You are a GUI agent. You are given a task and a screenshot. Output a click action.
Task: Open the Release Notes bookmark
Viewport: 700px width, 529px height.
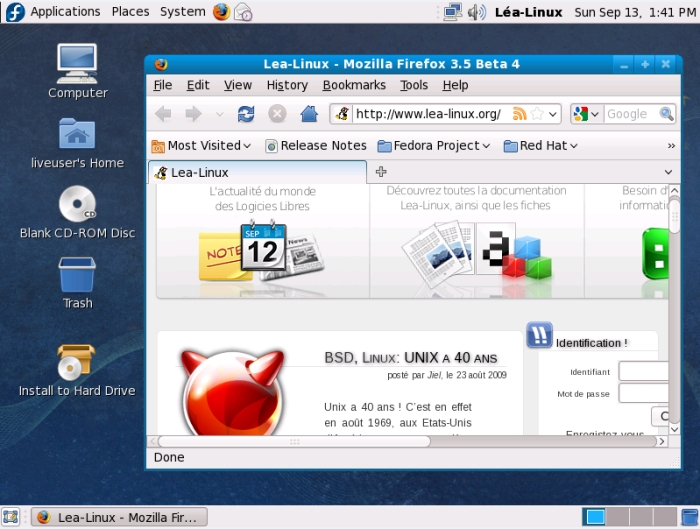(316, 145)
